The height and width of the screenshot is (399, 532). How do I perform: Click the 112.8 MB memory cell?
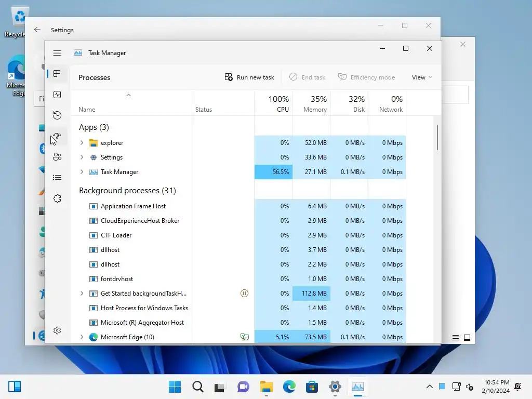[312, 294]
